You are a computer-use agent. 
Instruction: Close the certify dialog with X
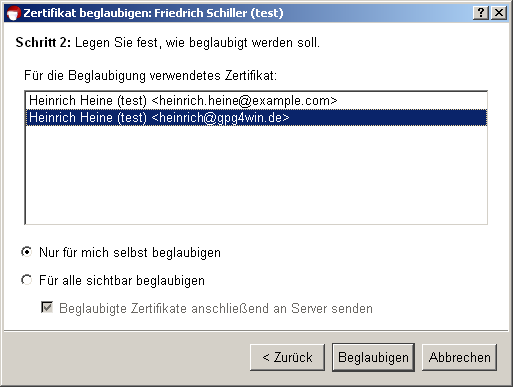(x=499, y=13)
